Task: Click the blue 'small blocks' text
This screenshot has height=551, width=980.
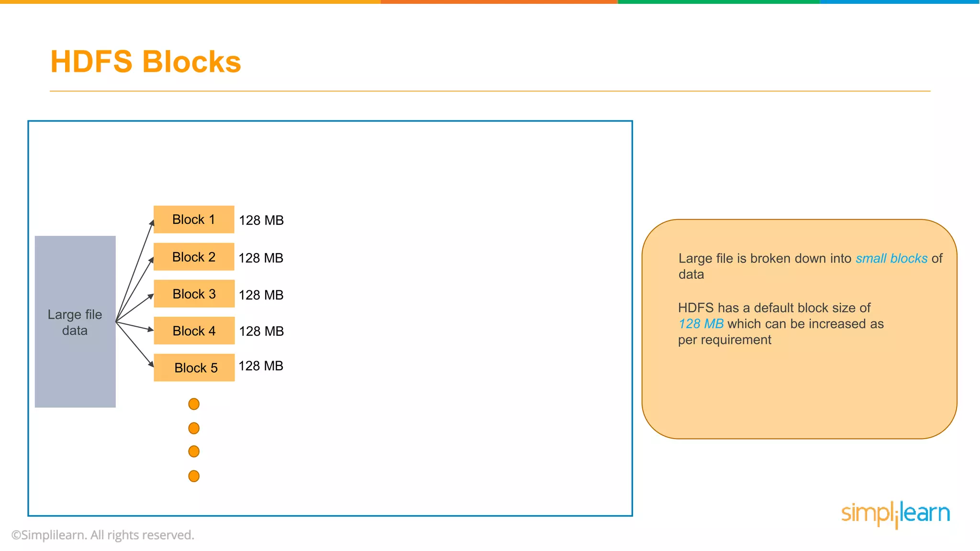Action: 891,258
